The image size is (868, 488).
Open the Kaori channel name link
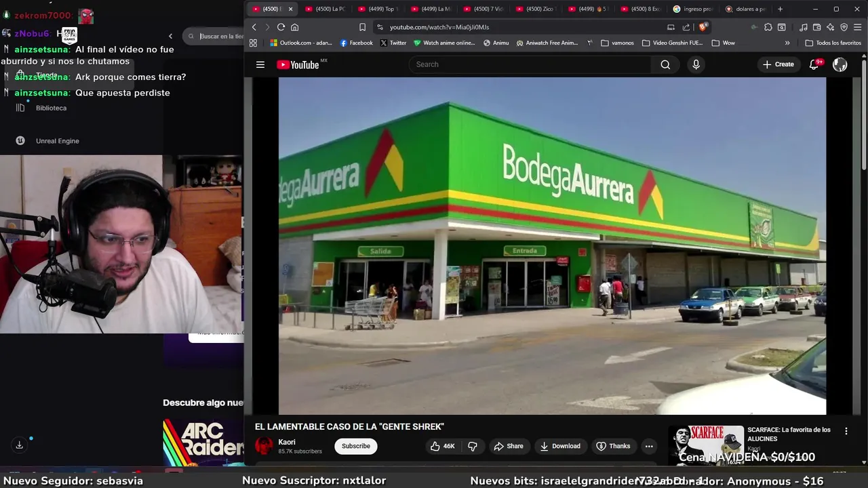pos(287,442)
